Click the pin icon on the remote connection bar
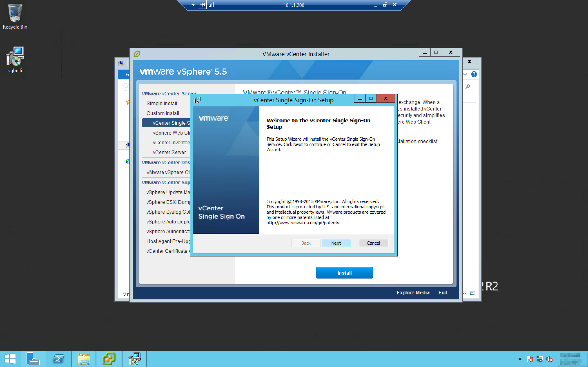 click(202, 5)
